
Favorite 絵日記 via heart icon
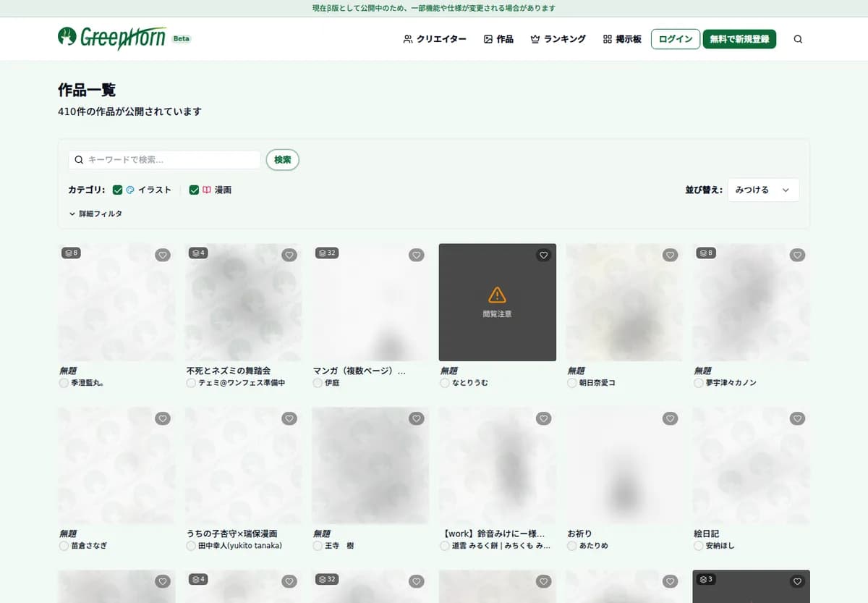[797, 418]
